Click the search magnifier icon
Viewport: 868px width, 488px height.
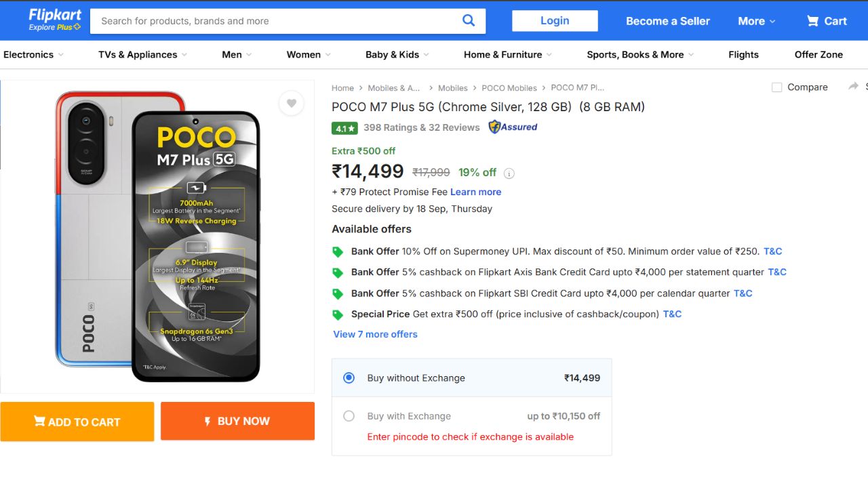pyautogui.click(x=469, y=20)
